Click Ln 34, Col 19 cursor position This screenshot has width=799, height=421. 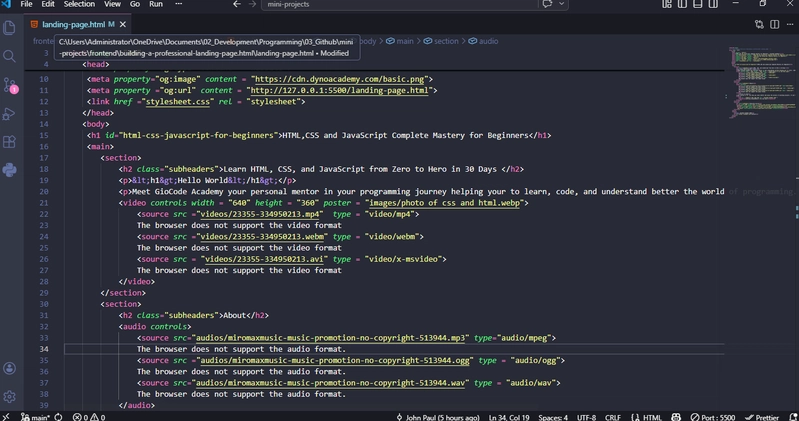coord(509,417)
